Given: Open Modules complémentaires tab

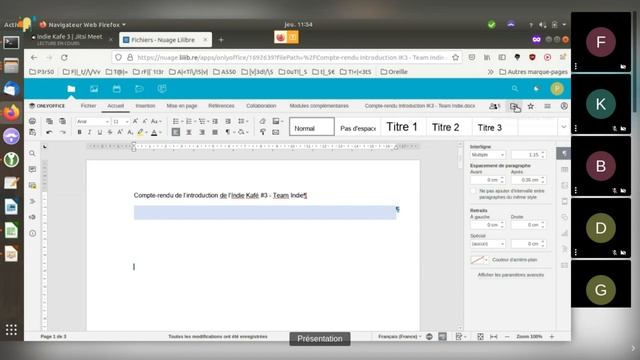Looking at the screenshot, I should point(319,106).
